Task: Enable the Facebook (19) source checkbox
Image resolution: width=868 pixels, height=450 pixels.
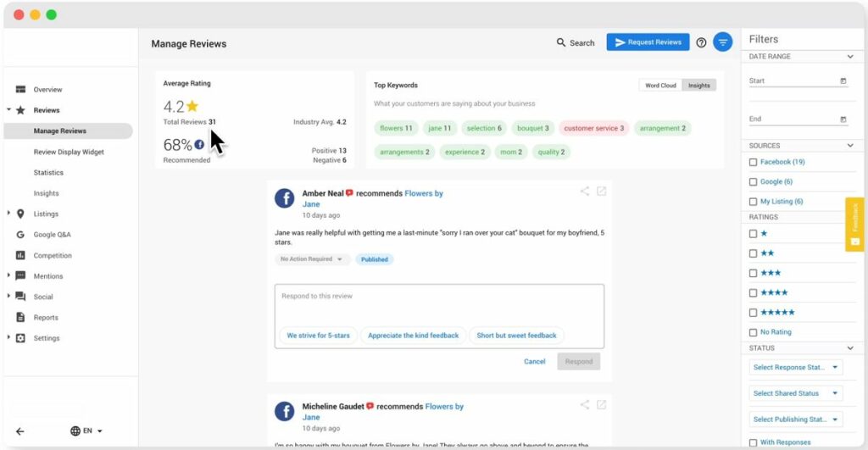Action: coord(754,162)
